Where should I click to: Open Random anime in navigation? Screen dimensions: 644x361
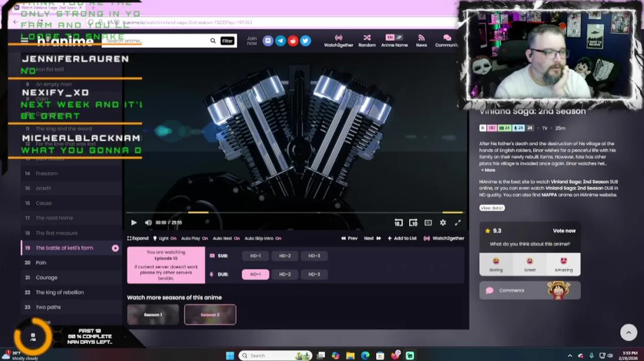(x=367, y=41)
